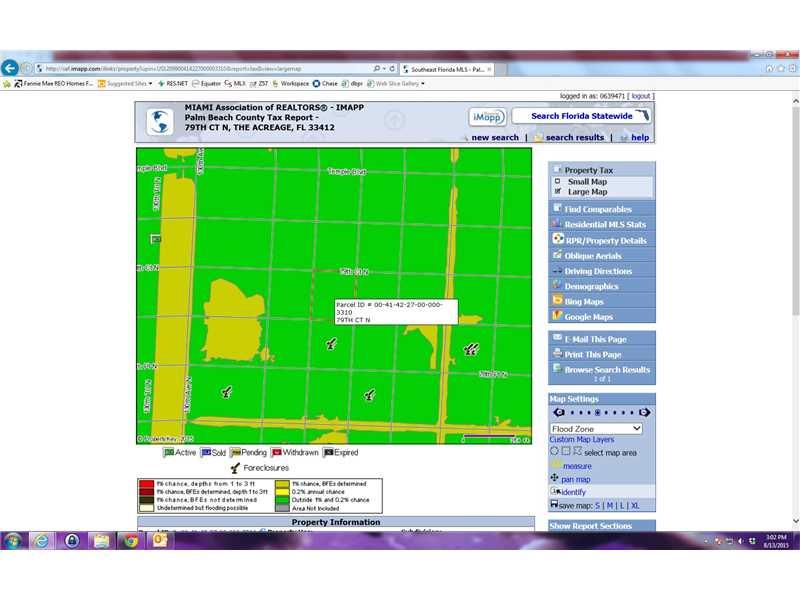This screenshot has width=800, height=600.
Task: Click the pan map tool icon
Action: click(555, 479)
